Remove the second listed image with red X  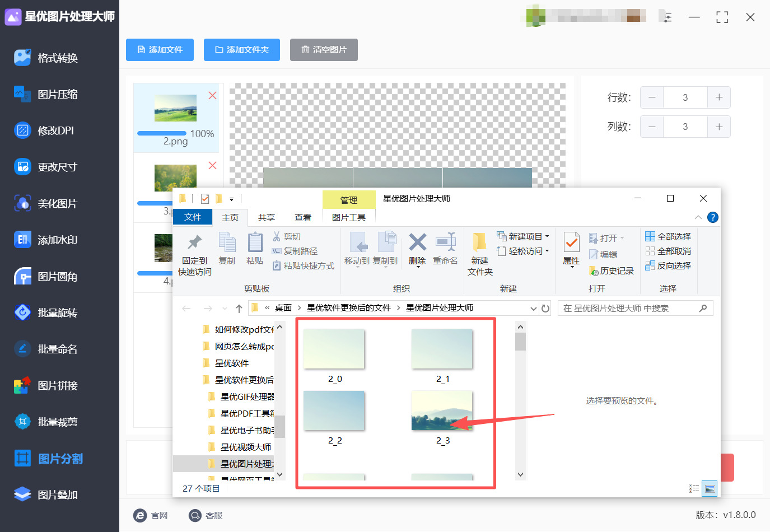[x=212, y=166]
